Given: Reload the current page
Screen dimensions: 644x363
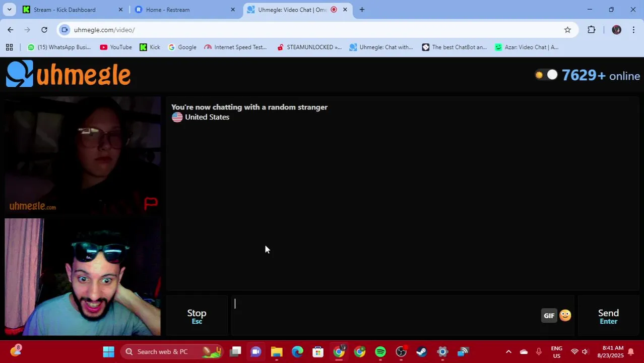Looking at the screenshot, I should (x=44, y=30).
